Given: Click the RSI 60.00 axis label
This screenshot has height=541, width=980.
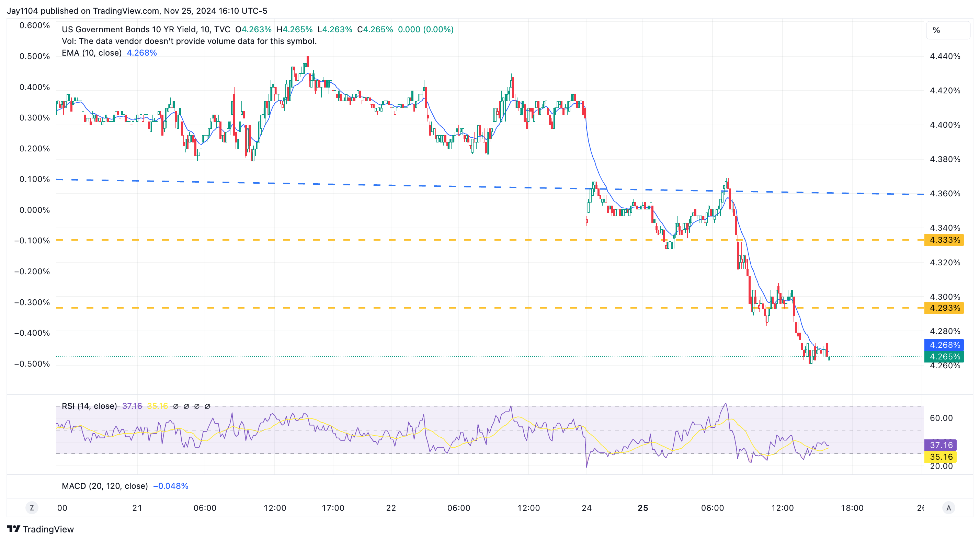Looking at the screenshot, I should click(941, 418).
